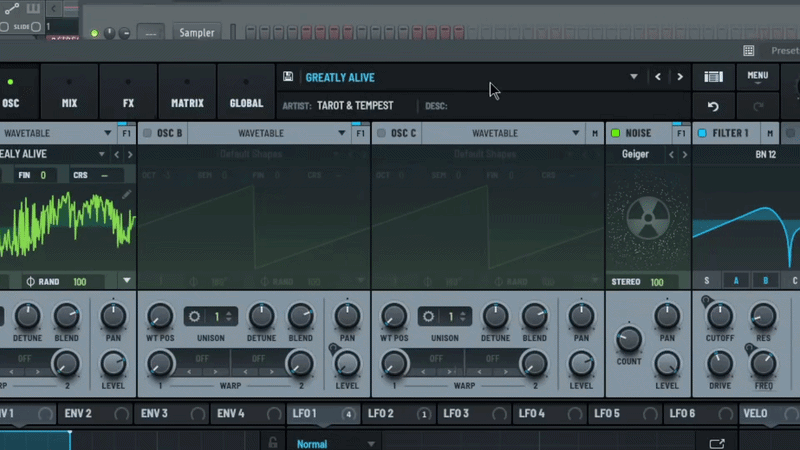Screen dimensions: 800x450
Task: Open the MENU button
Action: point(757,76)
